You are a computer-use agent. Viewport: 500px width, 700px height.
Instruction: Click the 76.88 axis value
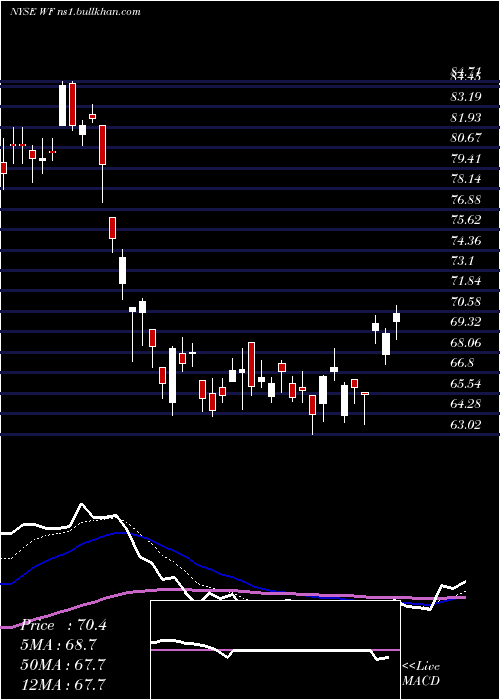point(466,200)
